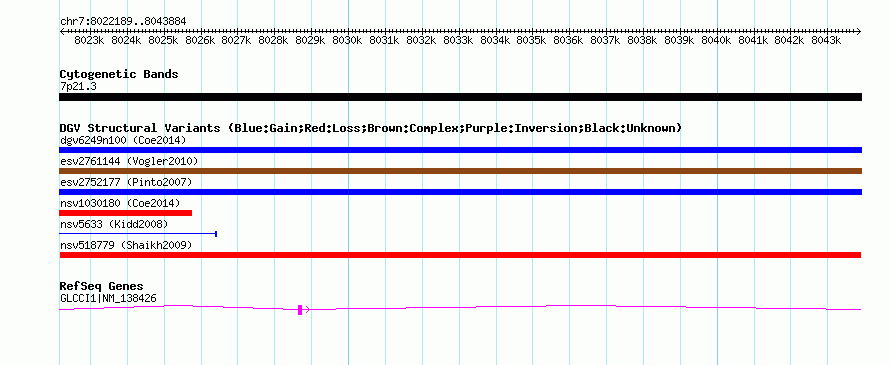Viewport: 890px width, 365px height.
Task: Click the blue esv2752177 gain bar
Action: click(460, 192)
